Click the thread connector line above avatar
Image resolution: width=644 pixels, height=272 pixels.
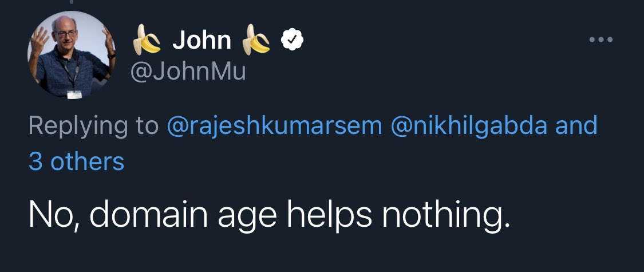pos(71,2)
